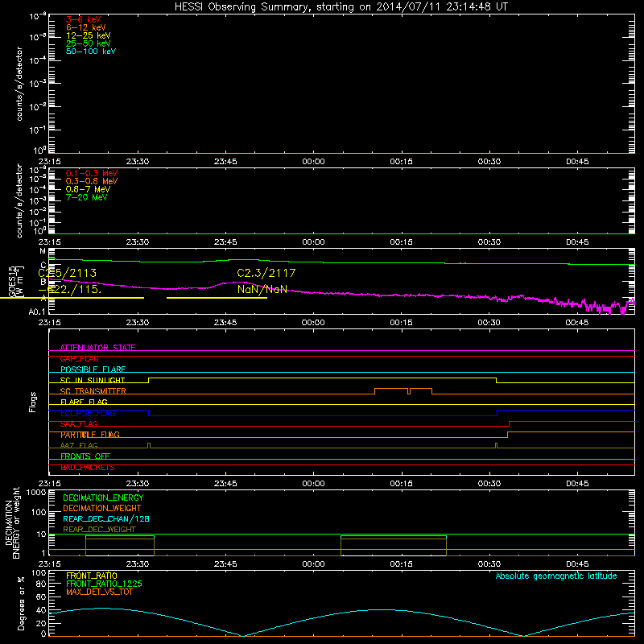Select the FRONTS_OFF flag label
This screenshot has width=644, height=644.
point(85,456)
